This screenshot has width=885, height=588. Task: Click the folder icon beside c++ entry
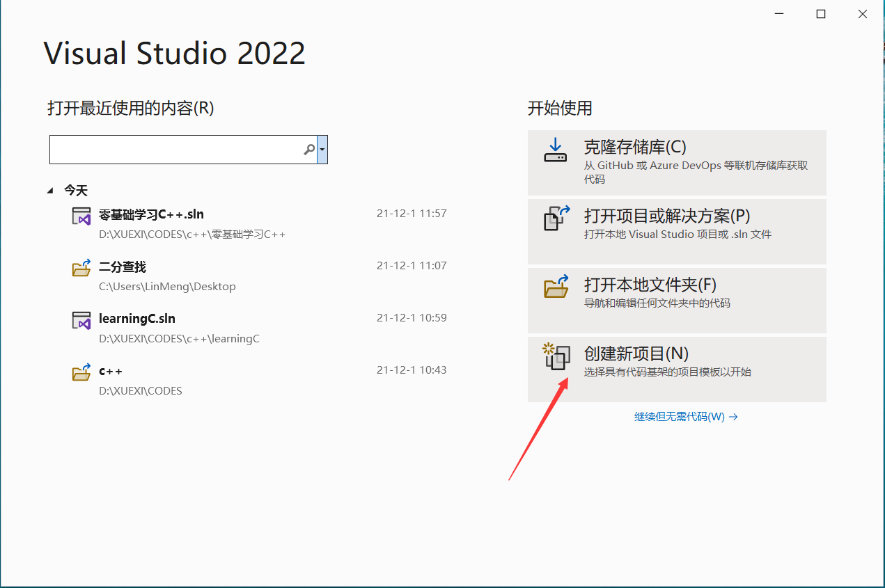point(81,372)
